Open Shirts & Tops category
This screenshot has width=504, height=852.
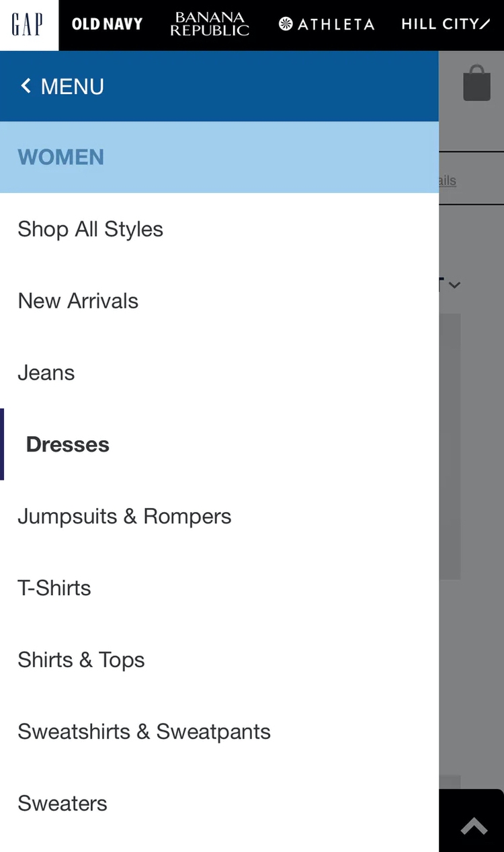(x=81, y=661)
